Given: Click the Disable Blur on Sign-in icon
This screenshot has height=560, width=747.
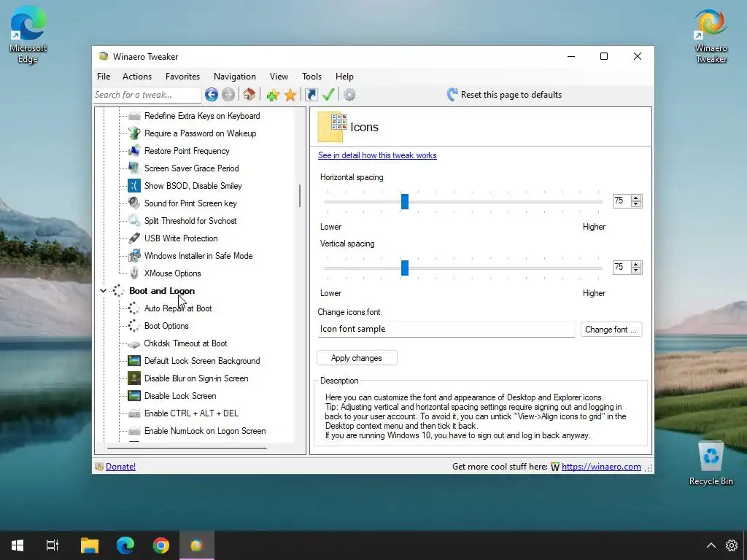Looking at the screenshot, I should coord(134,378).
